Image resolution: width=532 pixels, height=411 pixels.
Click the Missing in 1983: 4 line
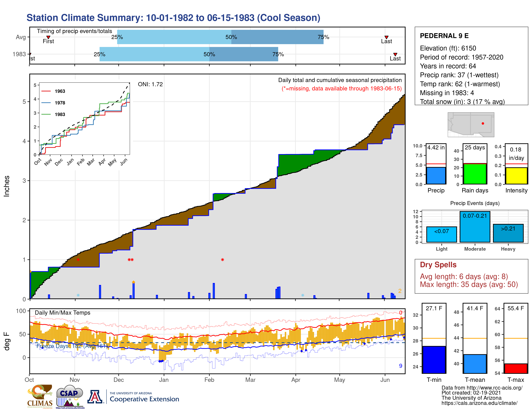pyautogui.click(x=447, y=93)
